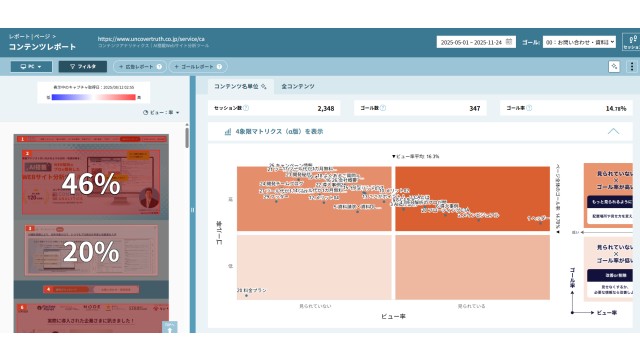Viewport: 640px width, 360px height.
Task: Click the panel splitter handle
Action: [193, 210]
